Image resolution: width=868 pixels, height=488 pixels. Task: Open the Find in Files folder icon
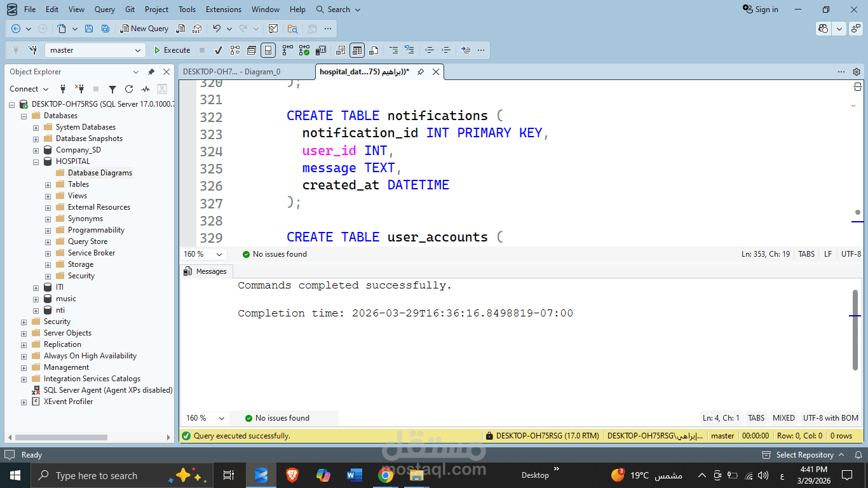292,29
